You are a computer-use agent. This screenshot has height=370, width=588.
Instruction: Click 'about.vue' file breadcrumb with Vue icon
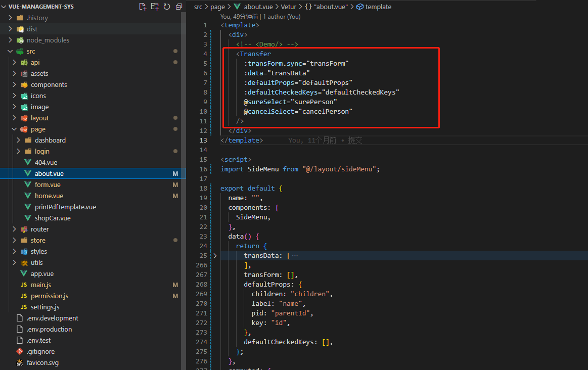253,7
